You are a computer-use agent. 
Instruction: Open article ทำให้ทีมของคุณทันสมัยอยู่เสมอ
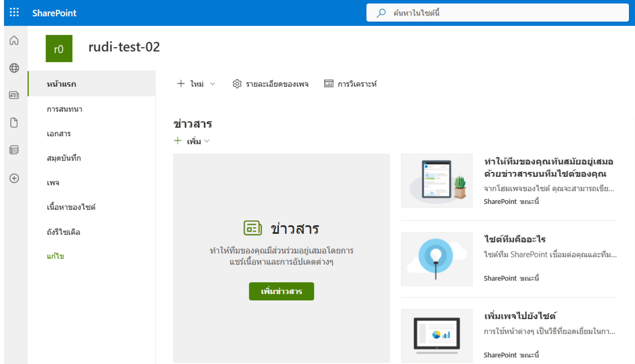point(549,167)
